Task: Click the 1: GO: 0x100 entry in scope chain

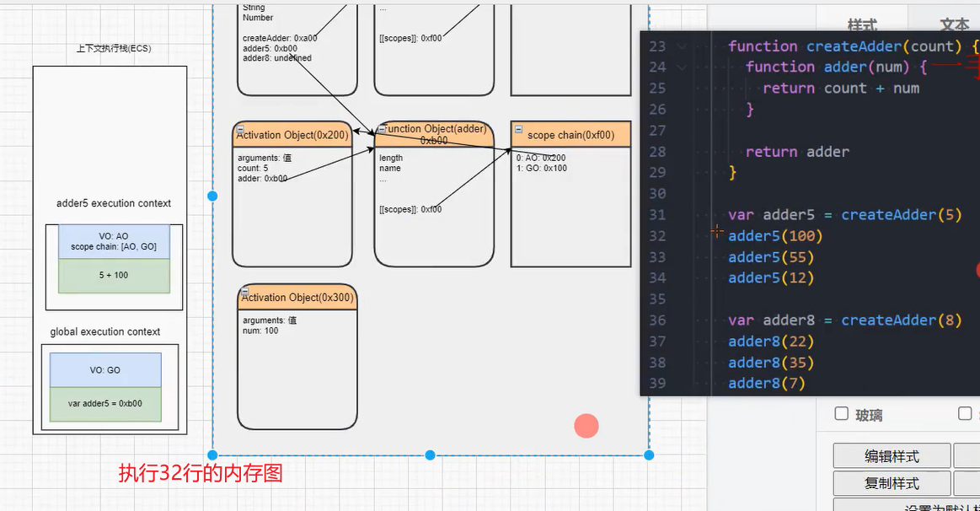Action: 541,169
